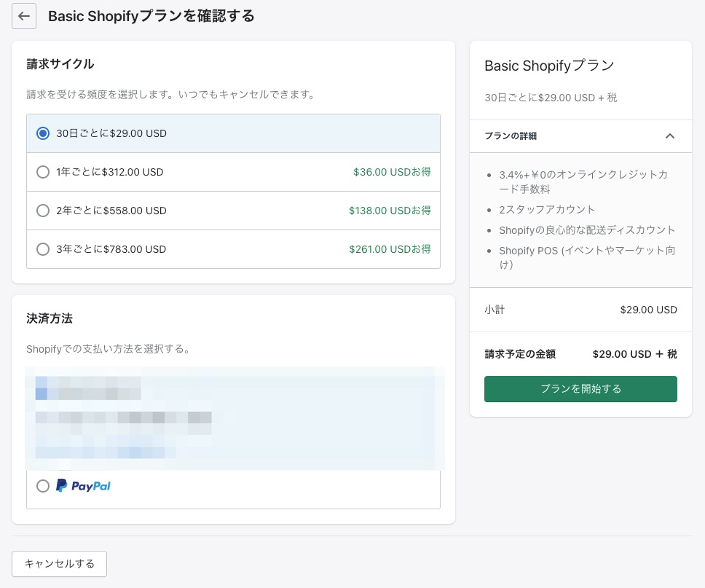Image resolution: width=705 pixels, height=588 pixels.
Task: Click the $36.00 USDお得 savings text
Action: click(x=392, y=172)
